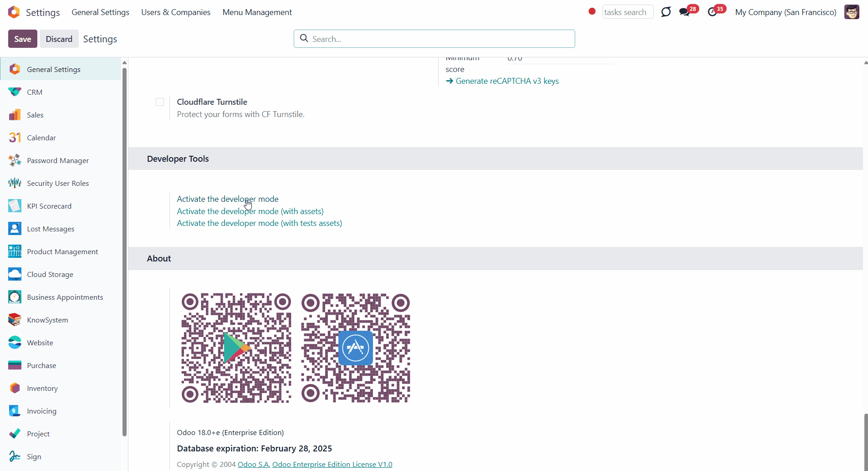Viewport: 868px width, 471px height.
Task: Open Purchase settings icon in sidebar
Action: 15,365
